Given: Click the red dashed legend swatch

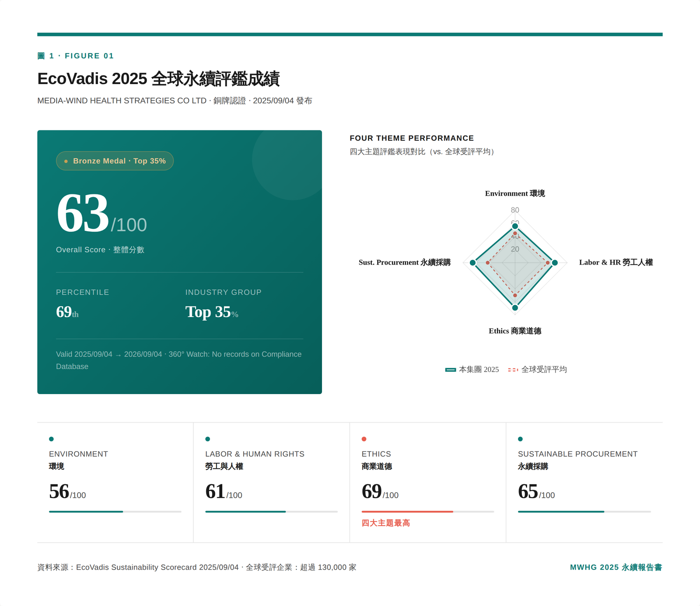Looking at the screenshot, I should click(x=513, y=370).
